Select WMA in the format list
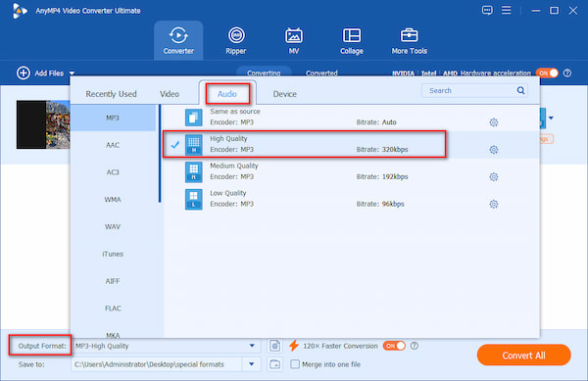The height and width of the screenshot is (381, 588). click(x=113, y=200)
